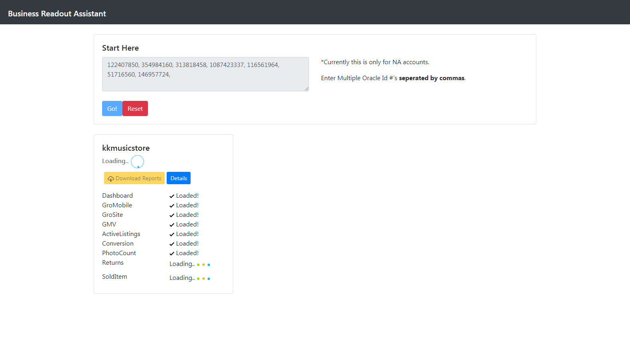Click the kkmusicstore card heading
The height and width of the screenshot is (364, 630).
click(126, 148)
